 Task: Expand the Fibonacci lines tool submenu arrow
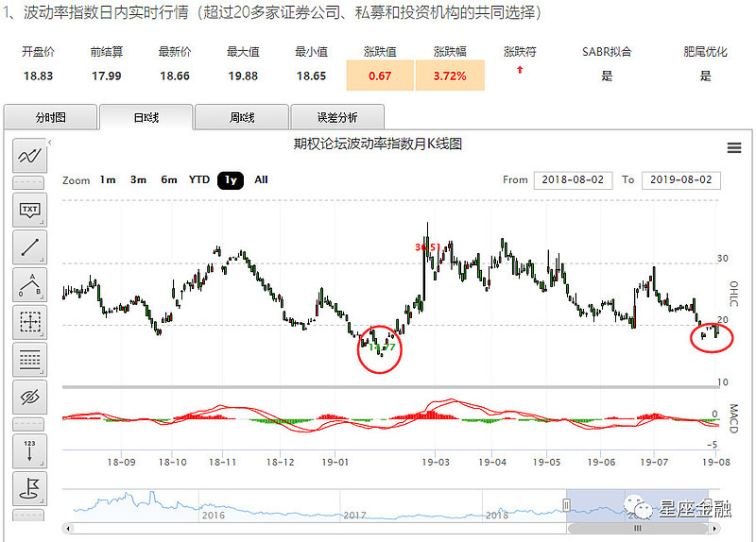[42, 371]
